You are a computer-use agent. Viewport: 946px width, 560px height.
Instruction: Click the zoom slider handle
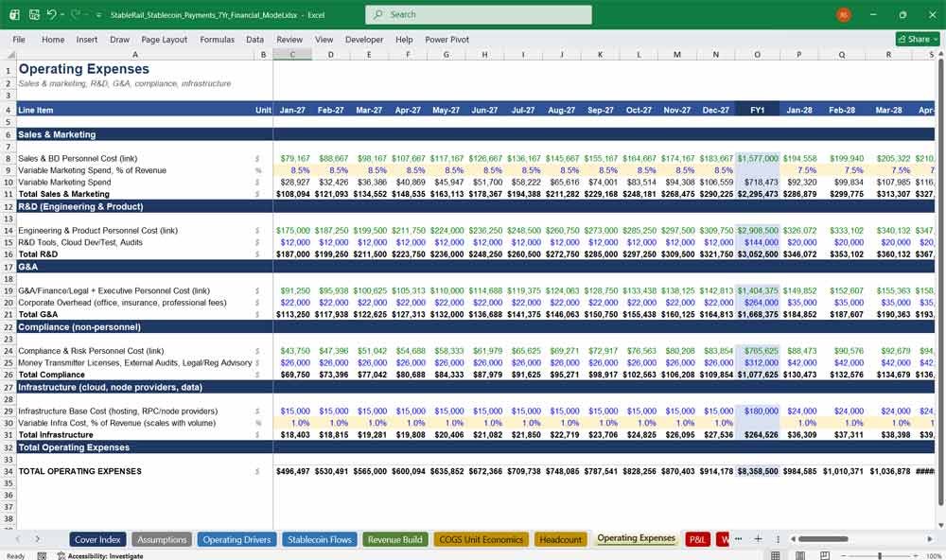(880, 555)
